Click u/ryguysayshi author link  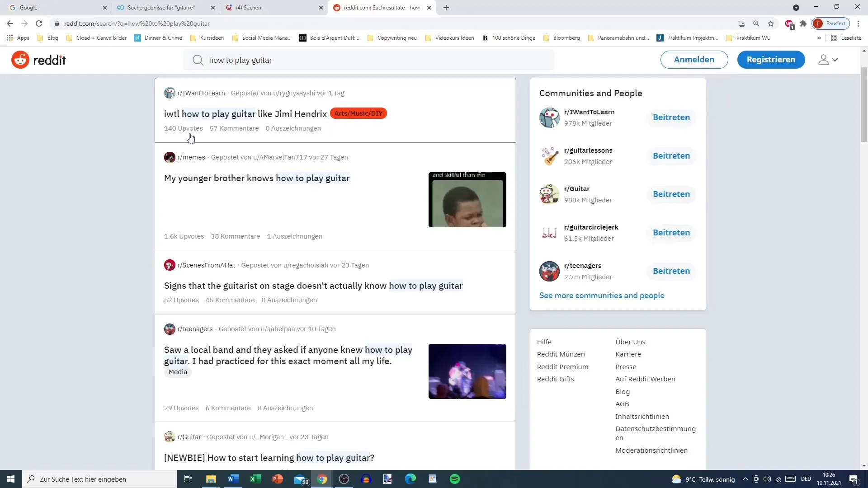click(x=294, y=93)
